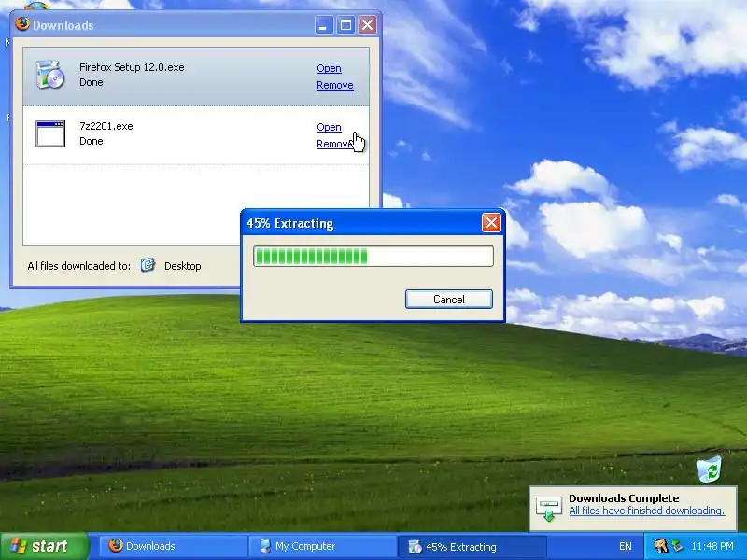The height and width of the screenshot is (560, 747).
Task: Remove Firefox Setup 12.0.exe from downloads list
Action: coord(335,85)
